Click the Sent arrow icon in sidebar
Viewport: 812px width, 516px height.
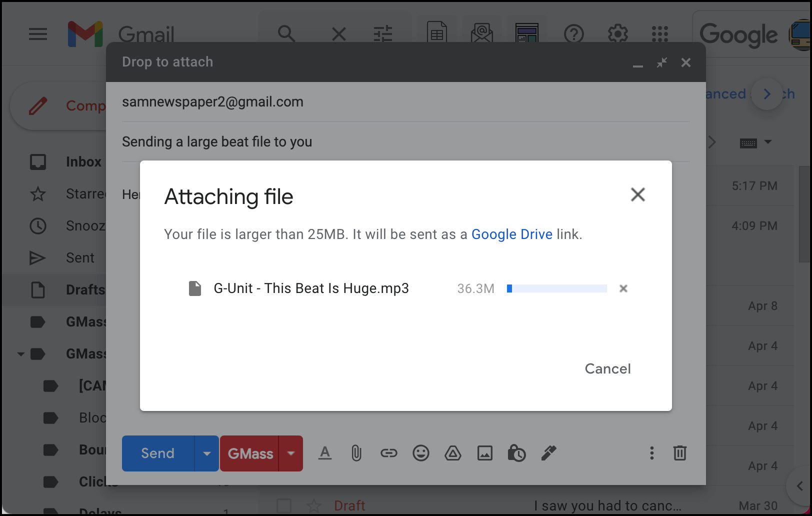click(x=38, y=258)
